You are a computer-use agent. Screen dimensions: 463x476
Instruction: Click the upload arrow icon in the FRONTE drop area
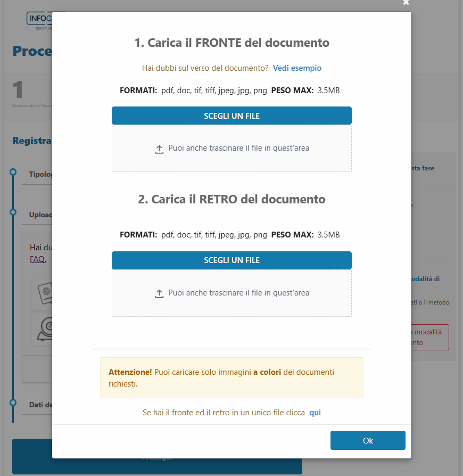159,149
